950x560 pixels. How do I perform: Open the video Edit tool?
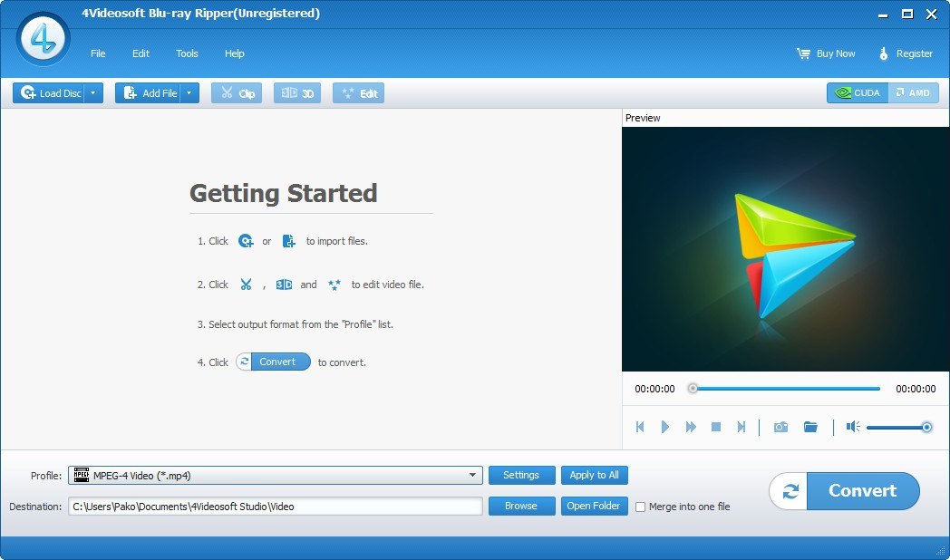[358, 92]
